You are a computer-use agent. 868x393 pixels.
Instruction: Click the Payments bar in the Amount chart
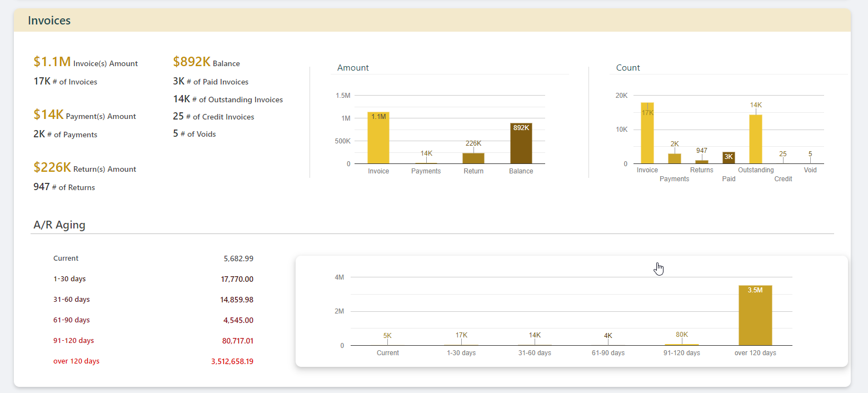426,162
